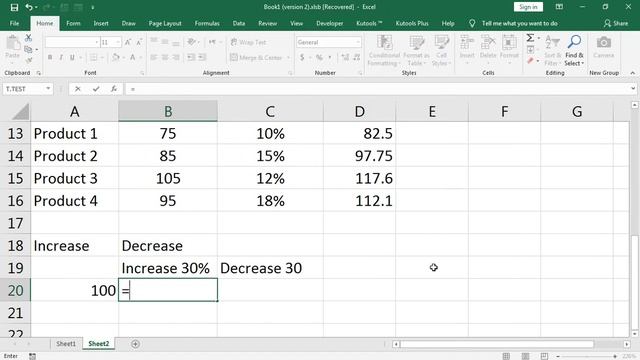Toggle Bold formatting

coord(50,58)
